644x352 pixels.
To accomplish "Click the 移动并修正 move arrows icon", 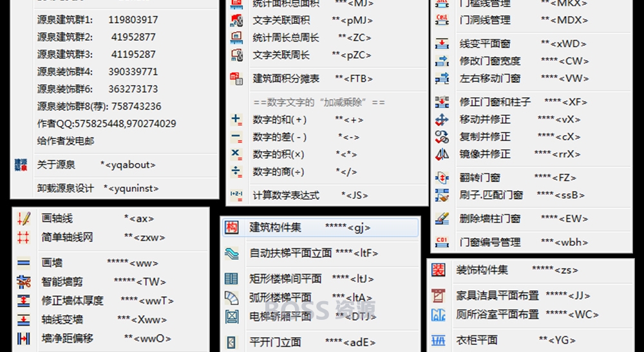I will [x=442, y=120].
